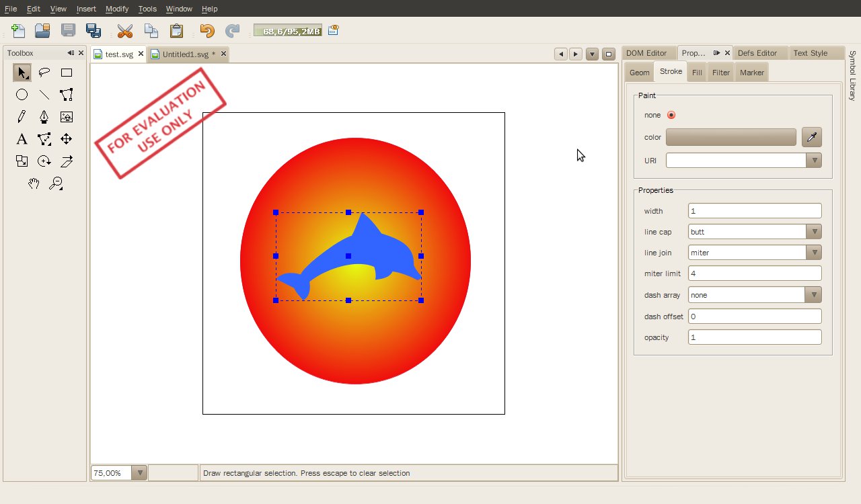Create a new document with toolbar icon

point(18,31)
